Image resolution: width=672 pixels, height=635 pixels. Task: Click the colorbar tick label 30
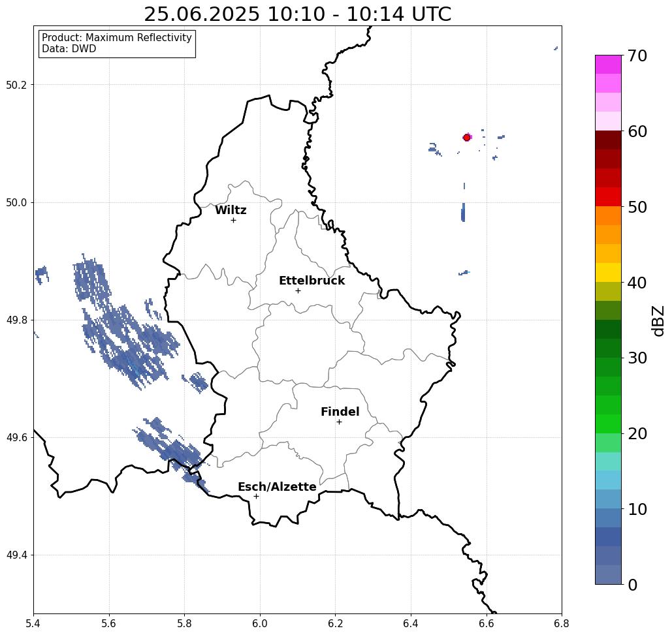tap(637, 358)
